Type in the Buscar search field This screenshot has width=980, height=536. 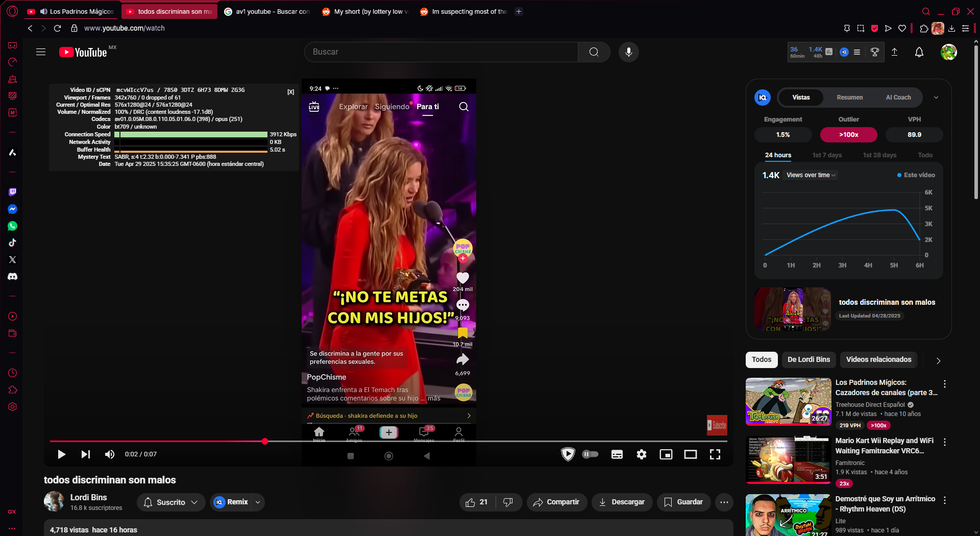(442, 52)
